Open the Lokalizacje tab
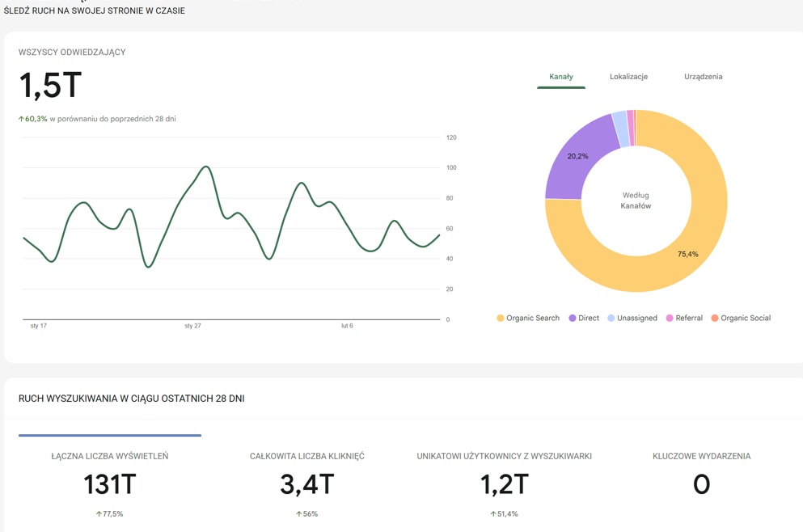 coord(628,77)
